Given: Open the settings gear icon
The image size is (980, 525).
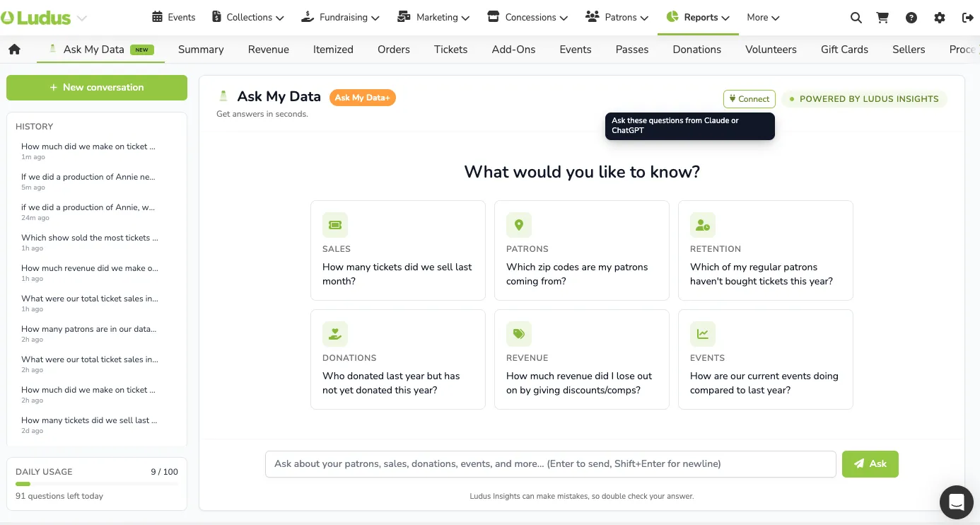Looking at the screenshot, I should [940, 18].
